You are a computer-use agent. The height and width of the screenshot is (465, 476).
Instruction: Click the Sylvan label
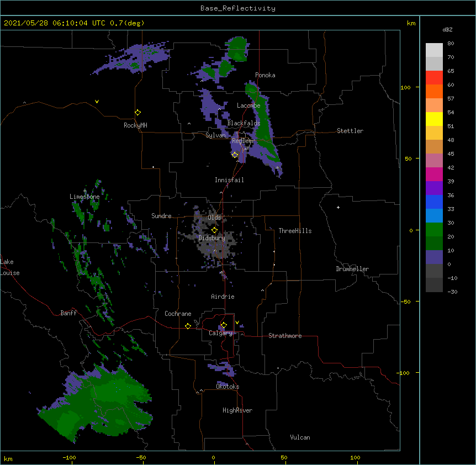click(215, 135)
